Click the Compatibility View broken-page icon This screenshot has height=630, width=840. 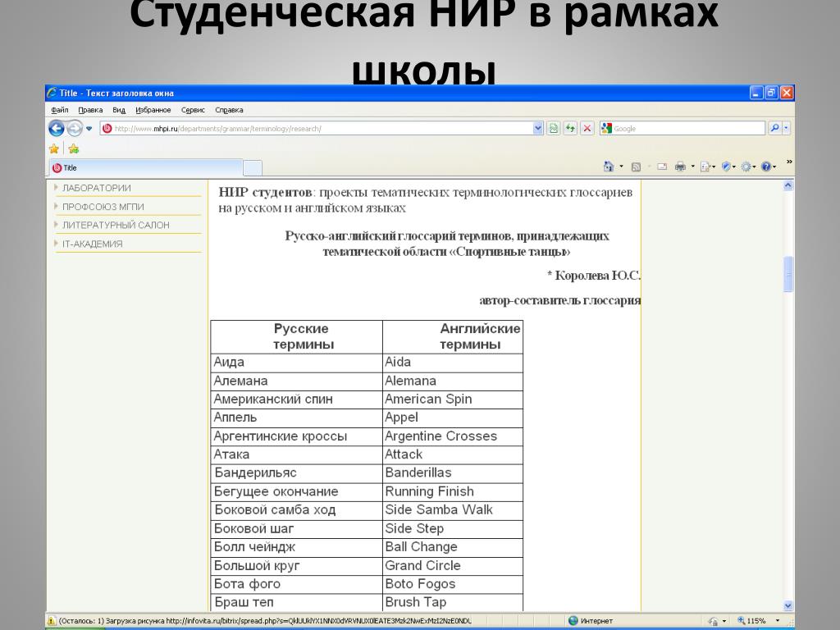[554, 129]
